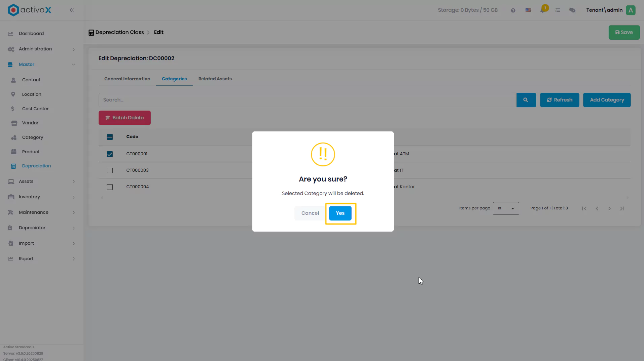Switch to General Information tab
The image size is (644, 361).
click(x=127, y=79)
